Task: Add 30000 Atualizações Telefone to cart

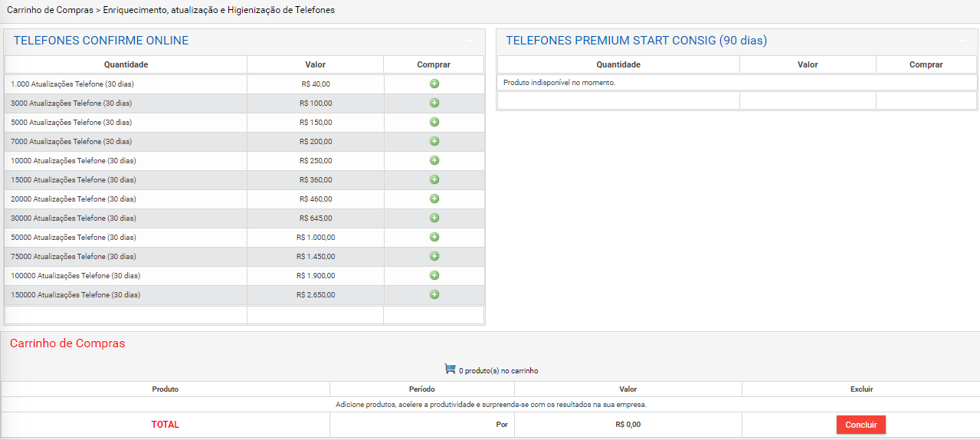Action: click(x=434, y=218)
